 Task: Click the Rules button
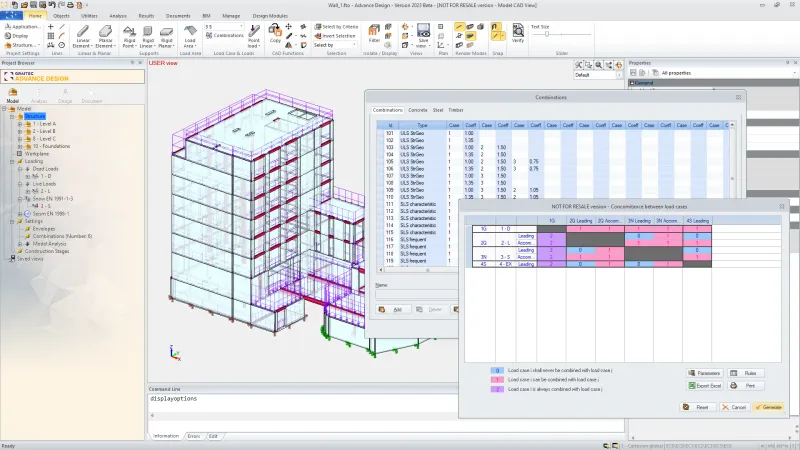745,373
